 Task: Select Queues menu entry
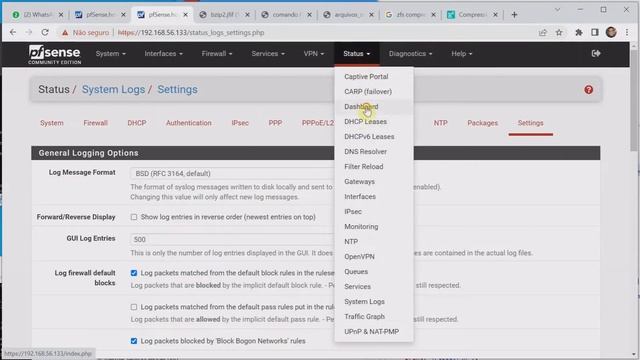pos(356,271)
